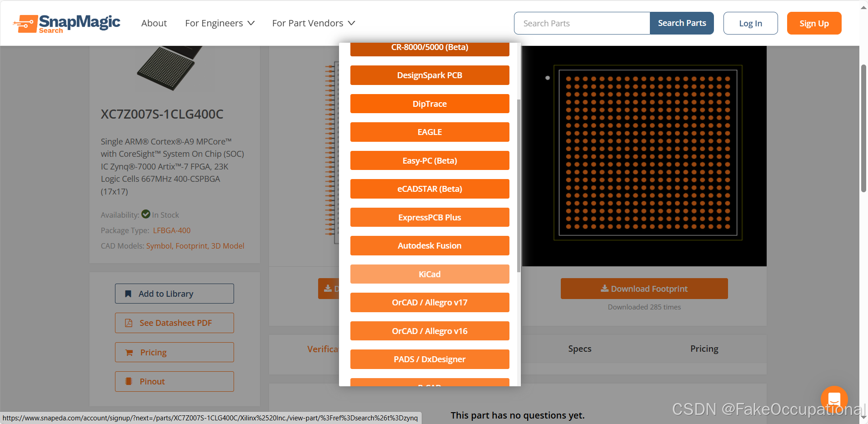Click the SnapMagic Search logo
Viewport: 868px width, 424px height.
pos(66,23)
